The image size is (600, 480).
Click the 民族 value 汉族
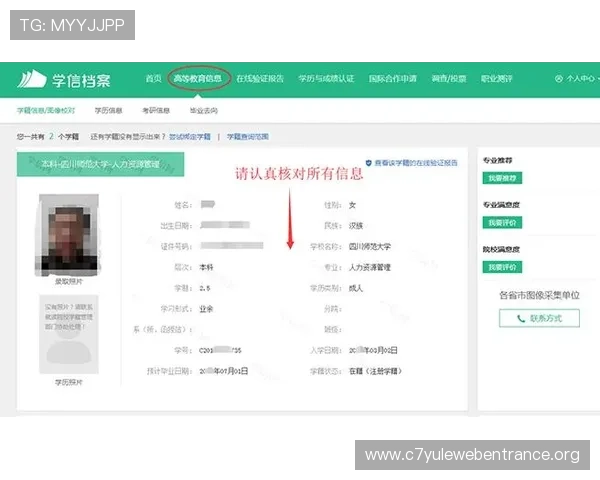pos(355,226)
